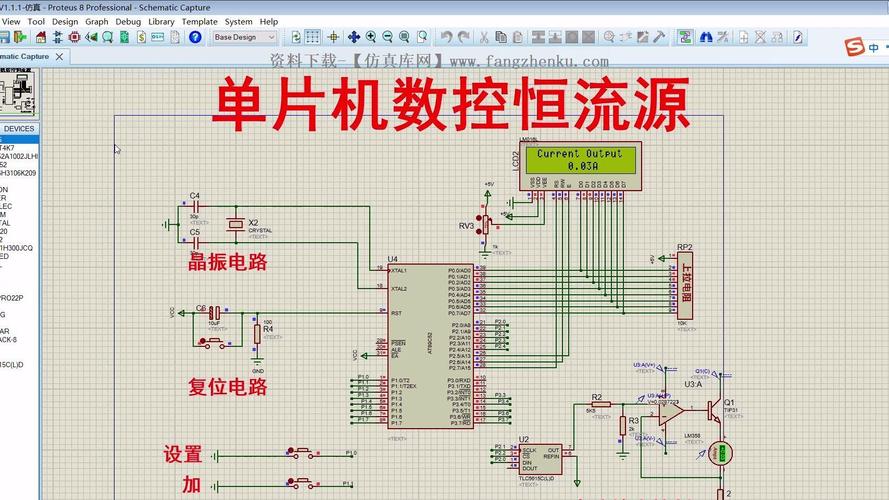Open Schematic Capture module icon
The image size is (889, 500).
tap(57, 37)
